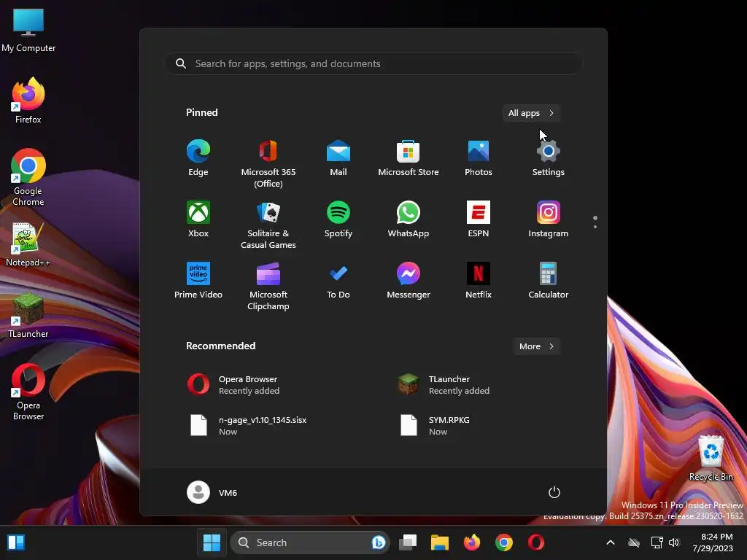Open Bing chat icon in taskbar search
Viewport: 747px width, 560px height.
coord(379,542)
